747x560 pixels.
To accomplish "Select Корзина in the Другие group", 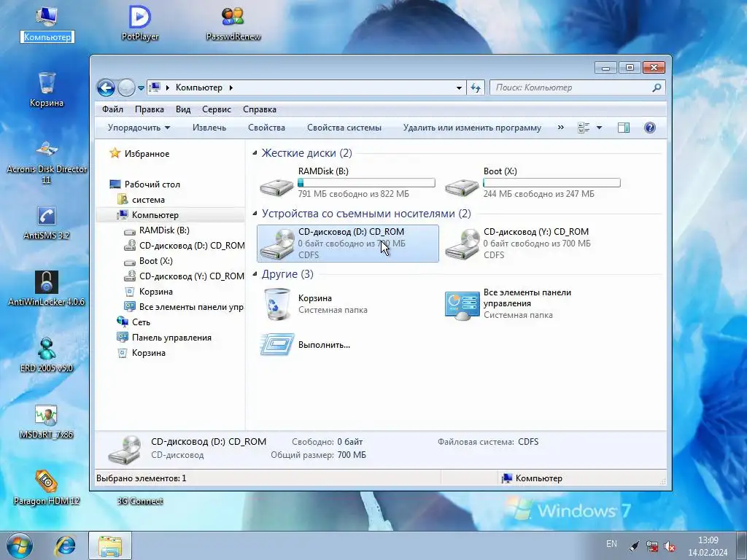I will pos(348,304).
